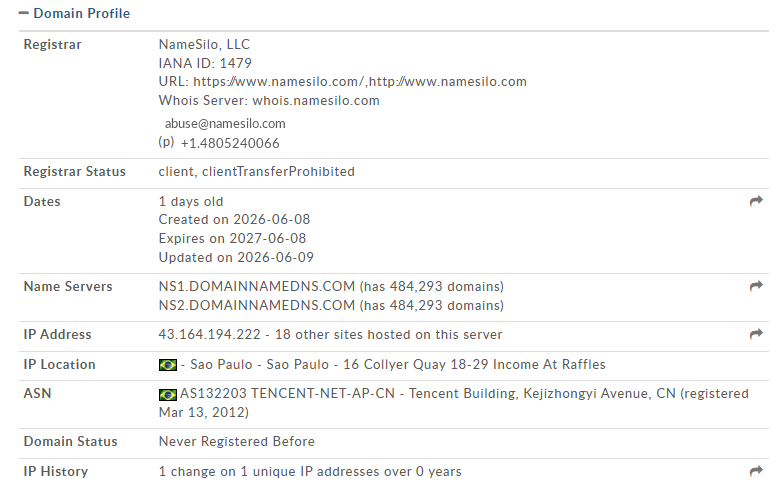Screen dimensions: 776x488
Task: Click the NS1.DOMAINNAMEDNS.COM name server
Action: point(256,286)
